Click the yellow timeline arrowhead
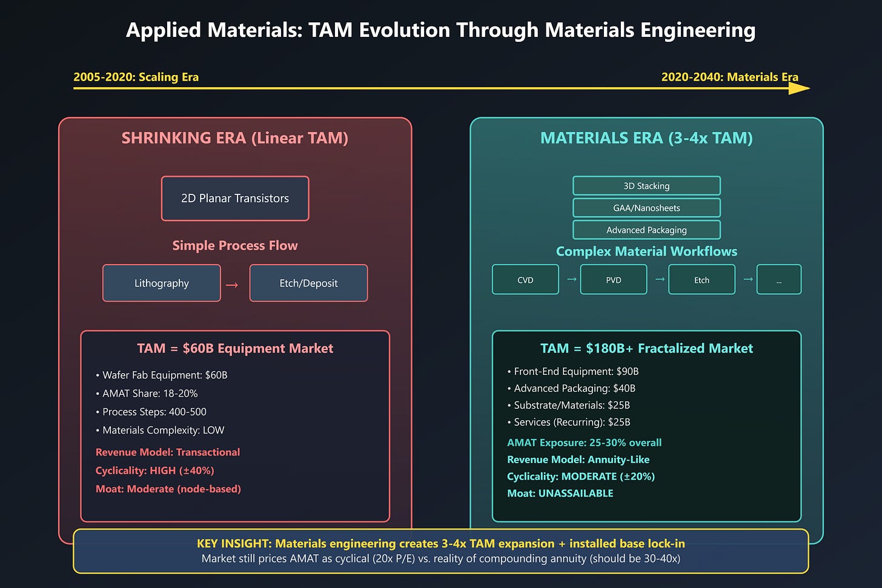Screen dimensions: 882x588 click(800, 88)
